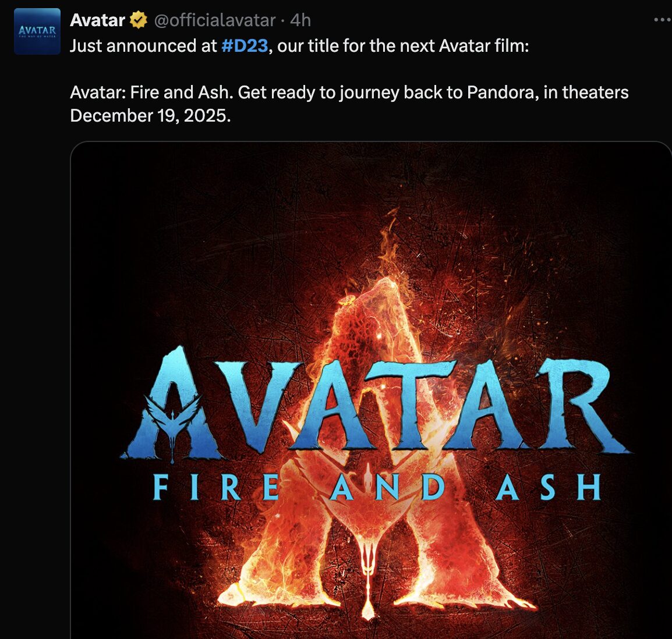Viewport: 672px width, 639px height.
Task: Open the Avatar account profile picture
Action: coord(37,31)
